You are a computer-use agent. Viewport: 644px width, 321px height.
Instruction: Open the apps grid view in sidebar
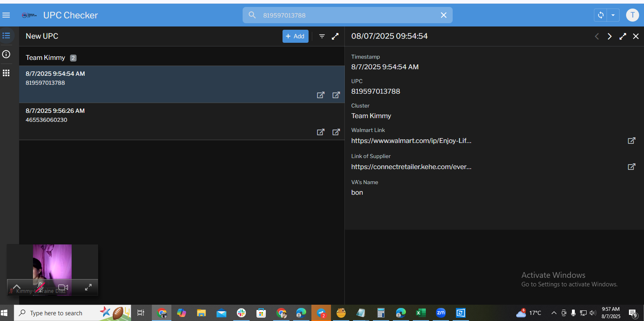coord(6,73)
